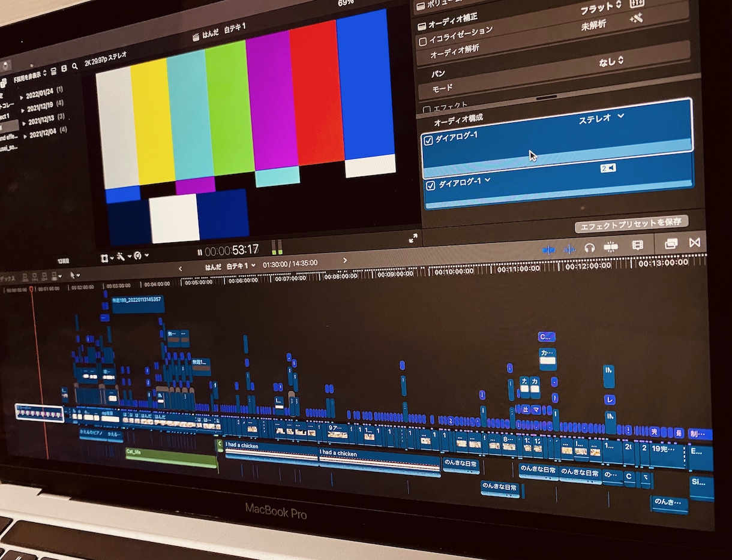
Task: Select the かえるのピアノ audio clip
Action: [92, 433]
